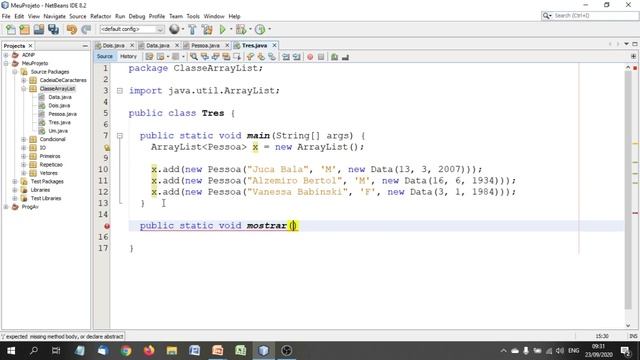Click the Undo toolbar icon
The image size is (640, 360).
click(x=72, y=29)
